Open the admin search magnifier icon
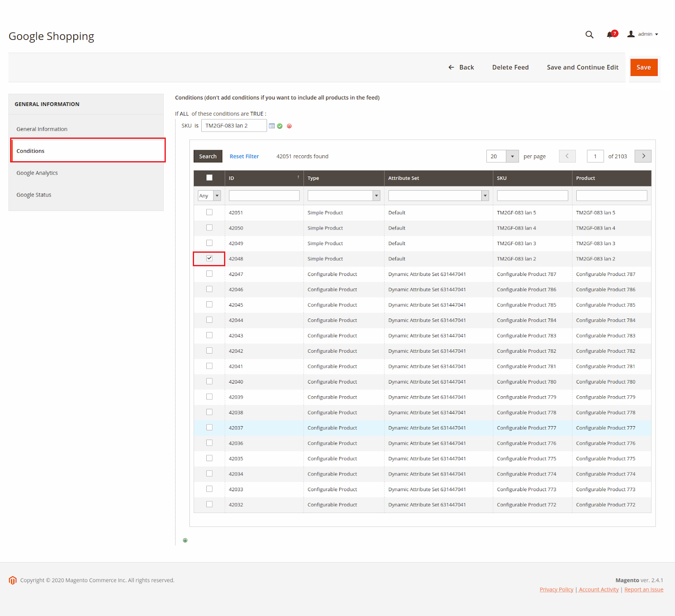The image size is (675, 616). 589,35
